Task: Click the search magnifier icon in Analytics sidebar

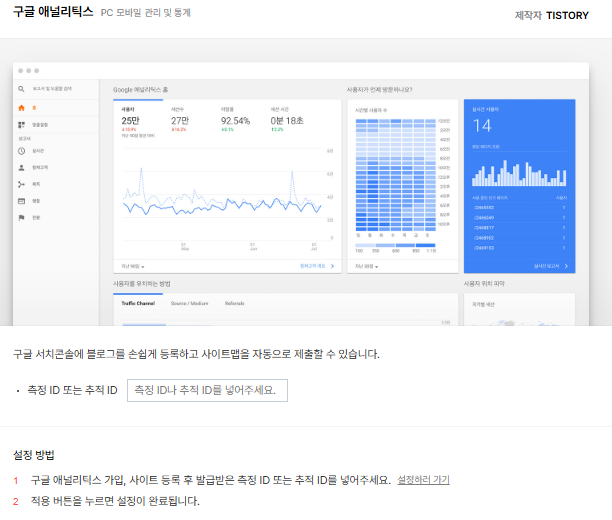Action: (21, 89)
